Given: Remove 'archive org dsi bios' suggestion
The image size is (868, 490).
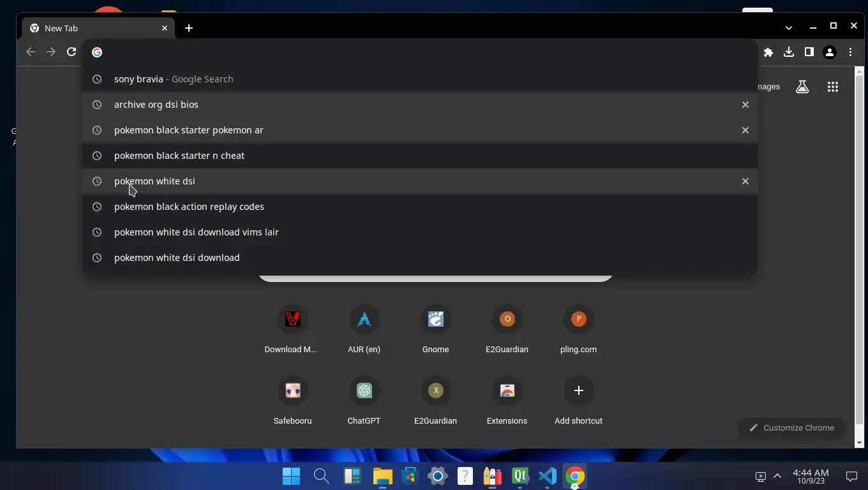Looking at the screenshot, I should (745, 105).
